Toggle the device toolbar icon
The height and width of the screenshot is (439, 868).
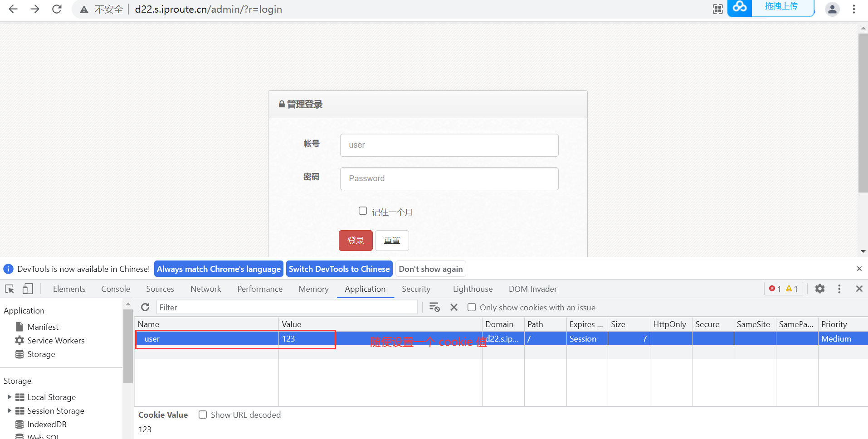(28, 289)
